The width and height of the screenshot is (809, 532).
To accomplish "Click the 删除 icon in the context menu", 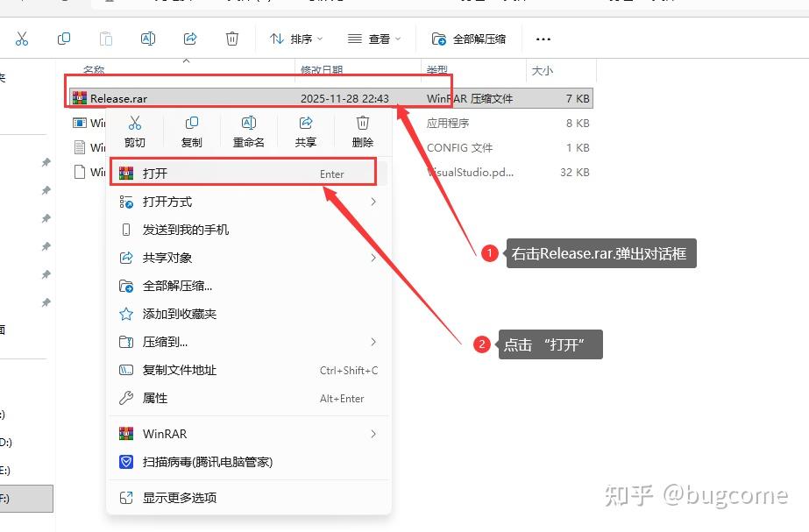I will (x=362, y=124).
